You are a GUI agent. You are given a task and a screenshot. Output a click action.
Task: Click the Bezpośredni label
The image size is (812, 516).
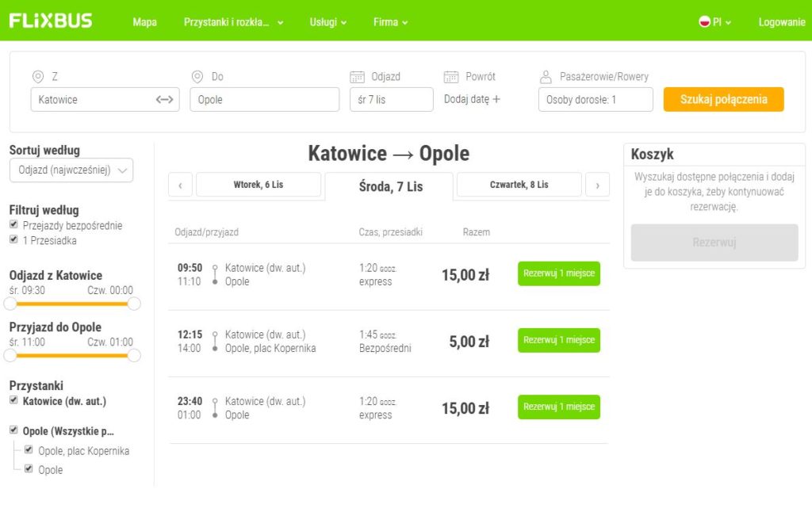pyautogui.click(x=385, y=348)
